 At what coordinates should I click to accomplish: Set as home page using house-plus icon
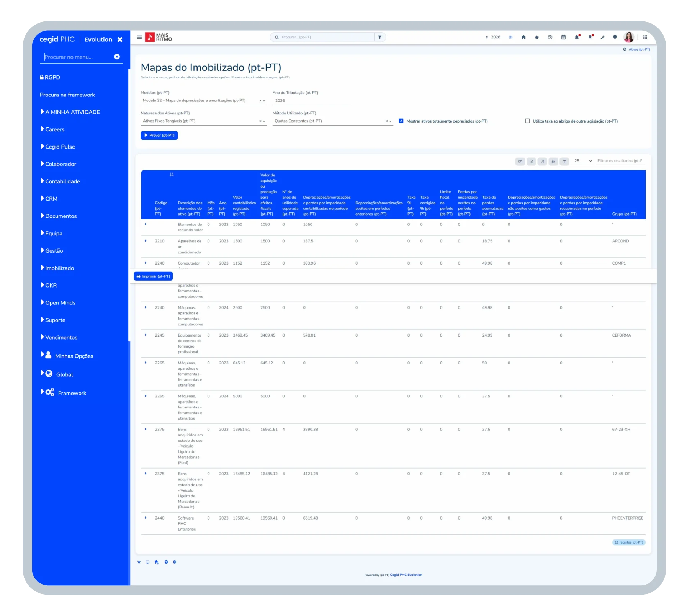coord(157,562)
